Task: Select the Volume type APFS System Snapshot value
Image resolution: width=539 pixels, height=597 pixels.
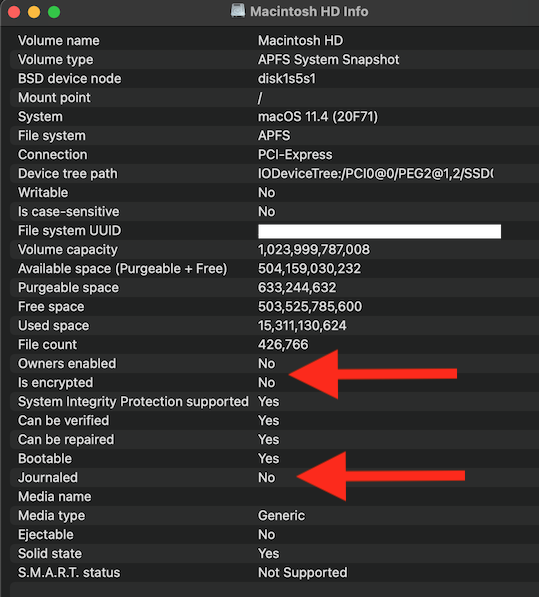Action: pyautogui.click(x=329, y=60)
